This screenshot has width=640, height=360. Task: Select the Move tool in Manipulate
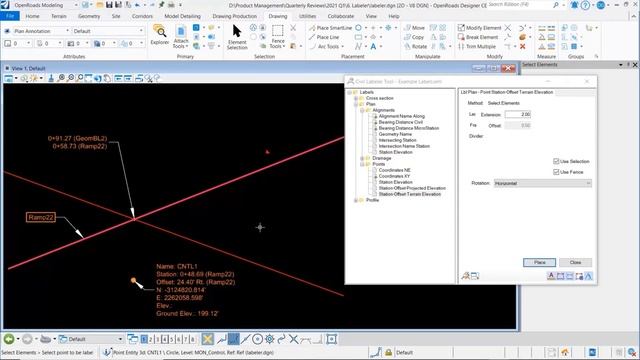(x=414, y=28)
